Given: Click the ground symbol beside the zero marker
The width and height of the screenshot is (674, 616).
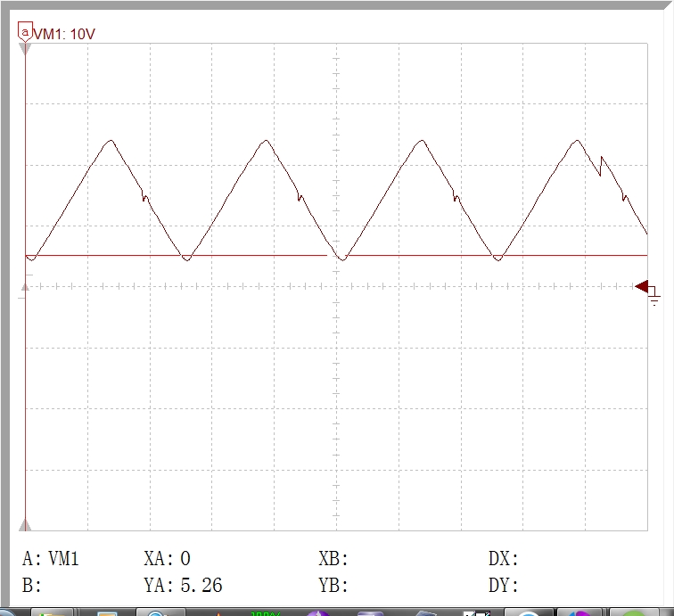Looking at the screenshot, I should click(653, 297).
